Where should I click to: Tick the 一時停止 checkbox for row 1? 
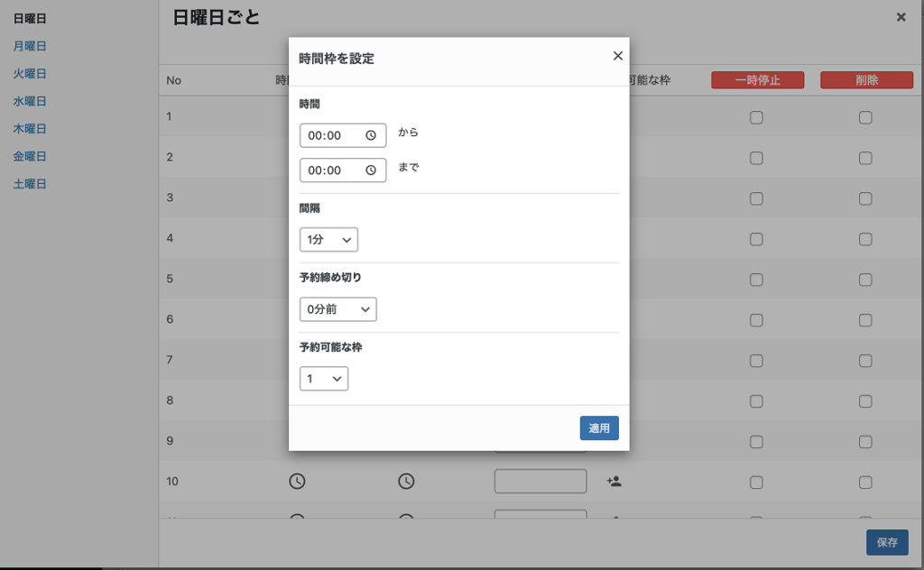click(756, 117)
